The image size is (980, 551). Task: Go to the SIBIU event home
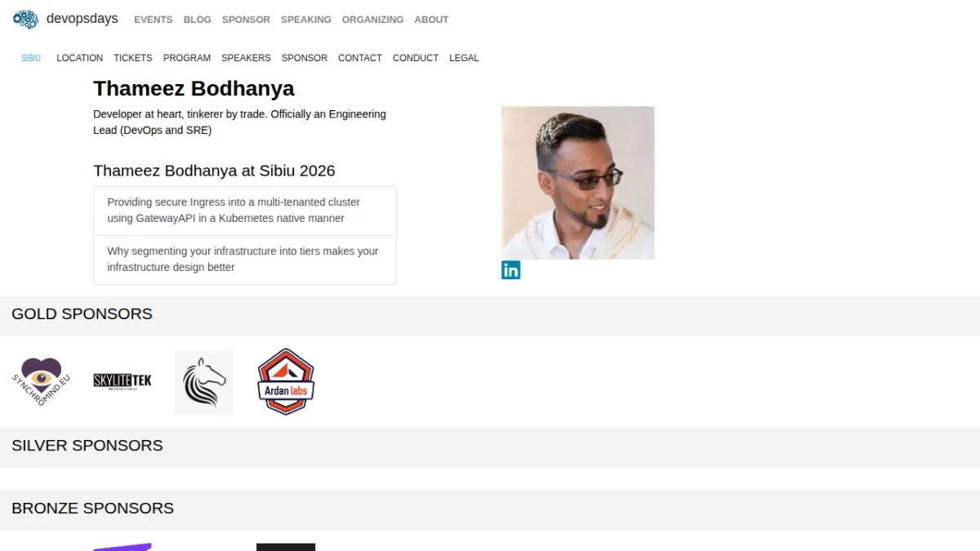[31, 58]
